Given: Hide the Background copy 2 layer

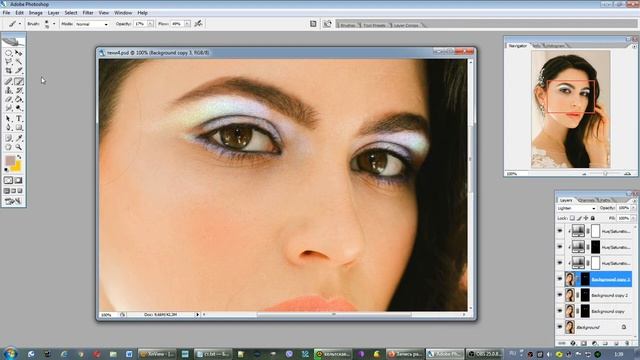Looking at the screenshot, I should [560, 295].
